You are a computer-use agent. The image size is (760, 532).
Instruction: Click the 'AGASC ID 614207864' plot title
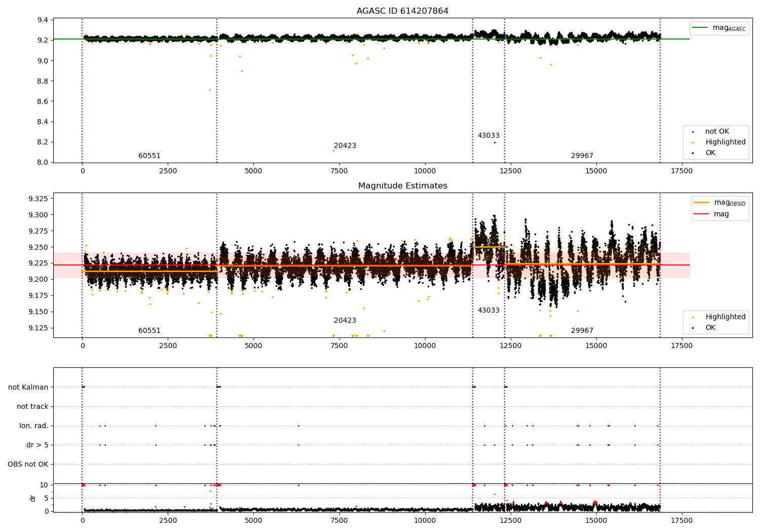pos(402,11)
